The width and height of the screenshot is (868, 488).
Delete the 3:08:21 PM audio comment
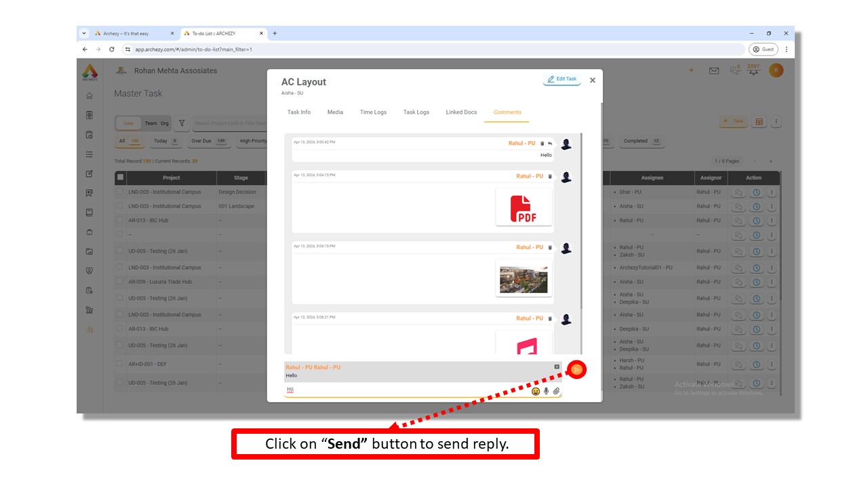pyautogui.click(x=550, y=319)
